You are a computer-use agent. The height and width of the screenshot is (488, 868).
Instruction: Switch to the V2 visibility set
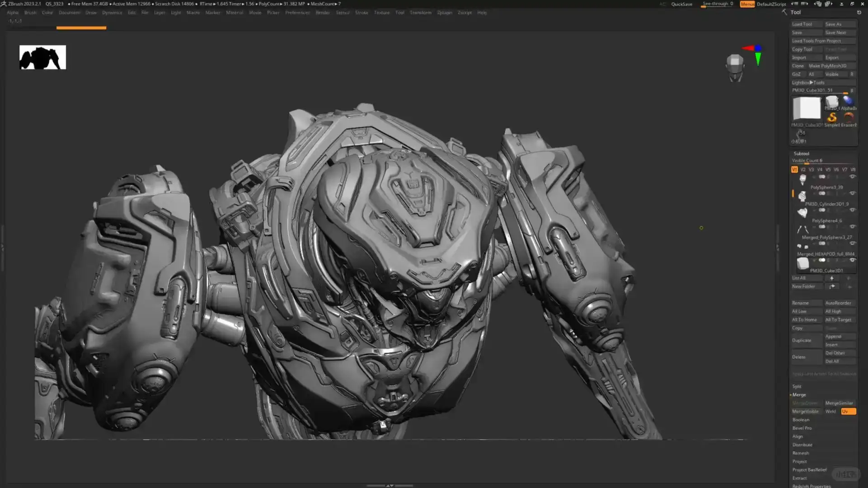[802, 169]
